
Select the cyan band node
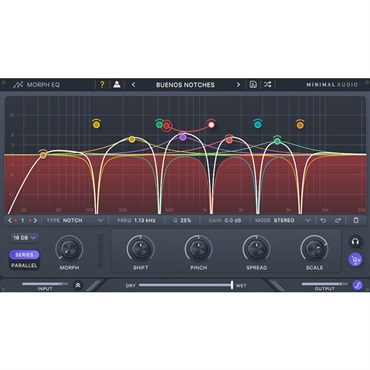click(x=257, y=125)
